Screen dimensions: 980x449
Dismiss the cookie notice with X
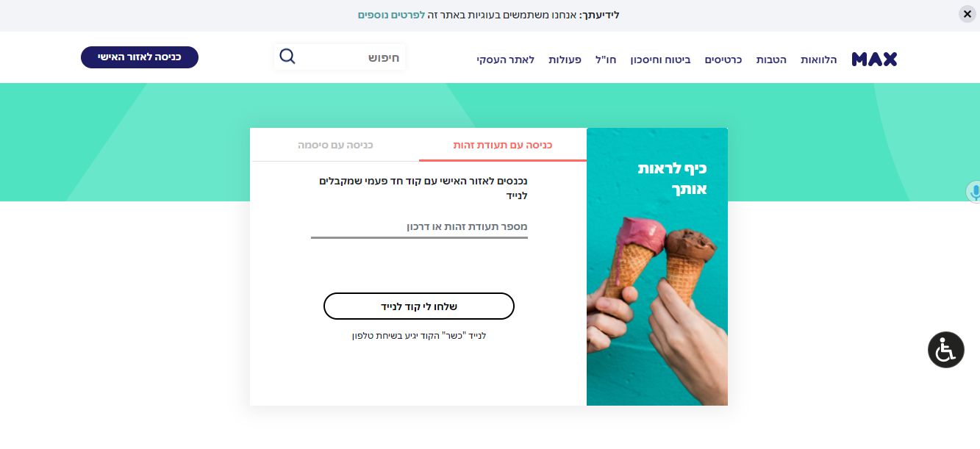[968, 14]
